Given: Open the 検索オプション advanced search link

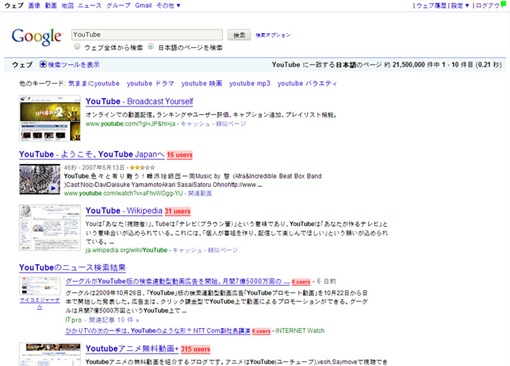Looking at the screenshot, I should (273, 35).
